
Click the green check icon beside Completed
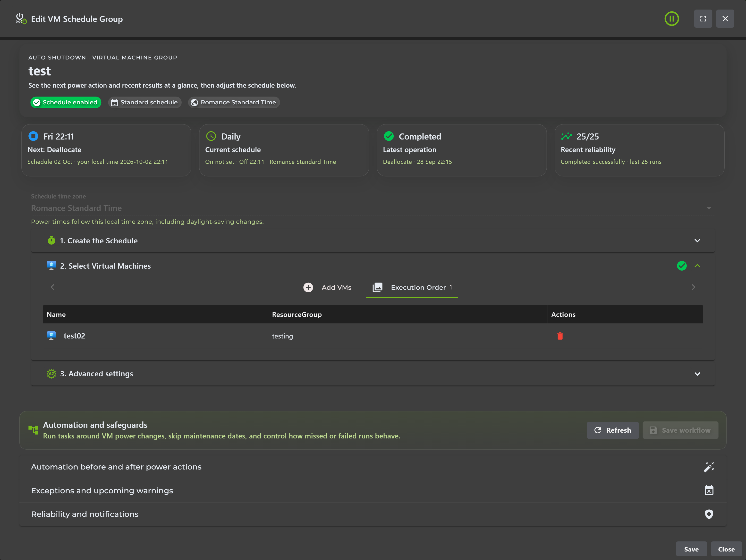tap(389, 136)
